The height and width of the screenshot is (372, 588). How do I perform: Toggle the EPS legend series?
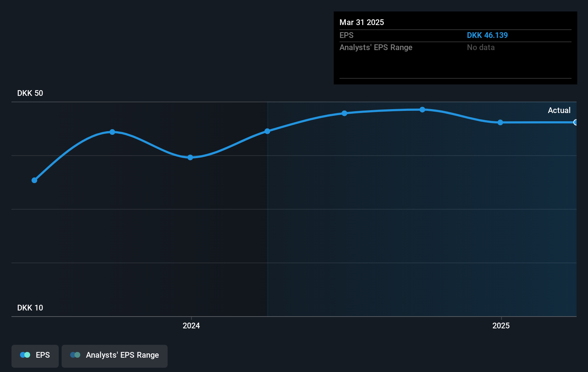pos(35,356)
